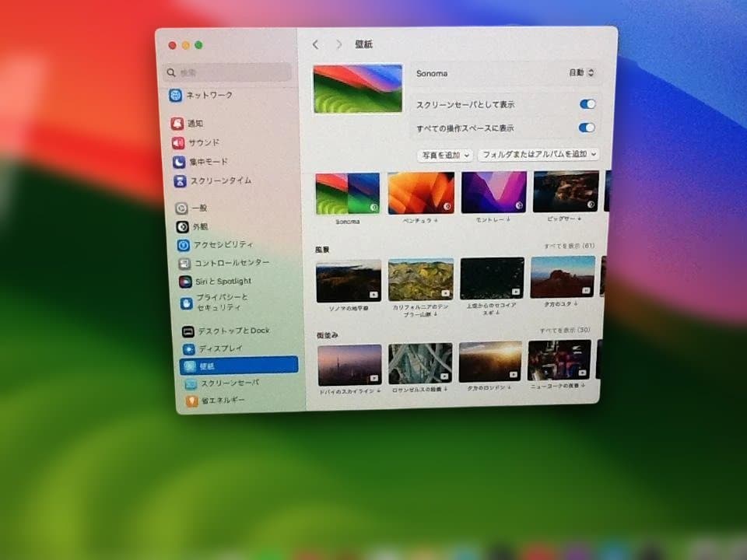
Task: Expand the フォルダまたはアルバムを追加 dropdown
Action: coord(538,155)
